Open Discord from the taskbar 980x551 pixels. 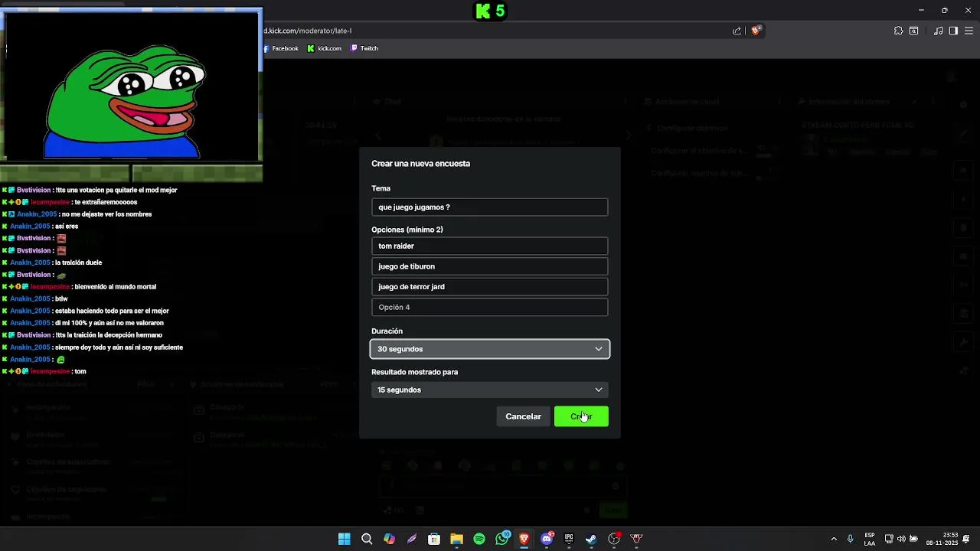(547, 539)
